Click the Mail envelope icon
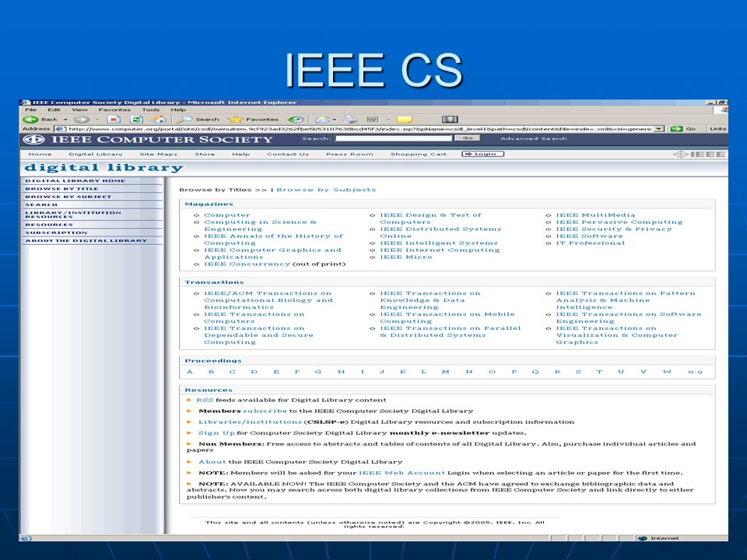This screenshot has width=747, height=560. tap(322, 120)
